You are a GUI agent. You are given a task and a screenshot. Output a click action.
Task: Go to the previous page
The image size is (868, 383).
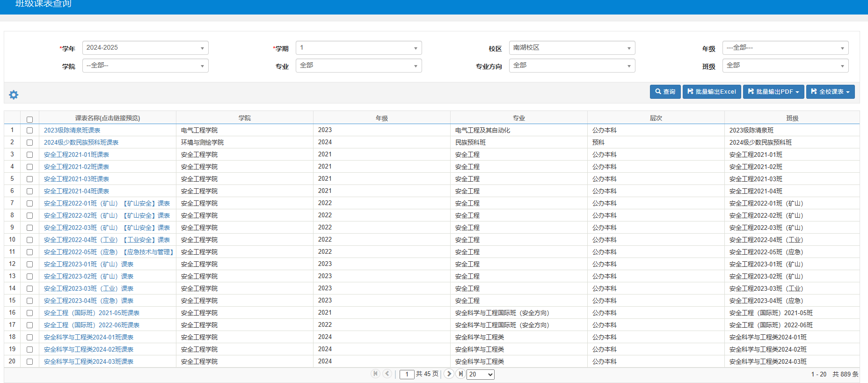(x=387, y=374)
